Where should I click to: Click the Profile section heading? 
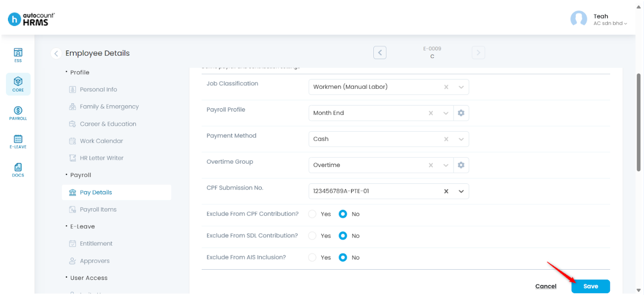coord(80,72)
